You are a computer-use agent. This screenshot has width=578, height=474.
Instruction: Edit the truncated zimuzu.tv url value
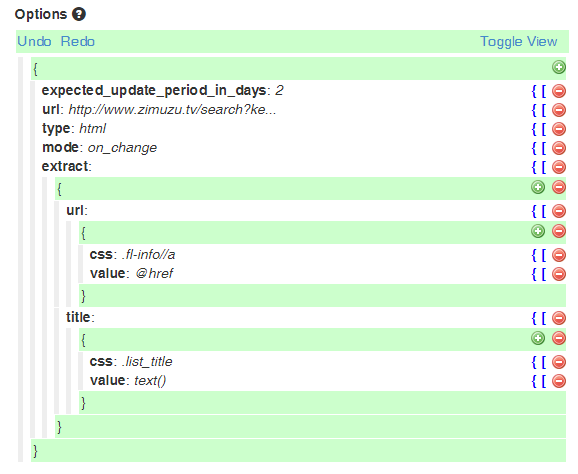pyautogui.click(x=172, y=110)
